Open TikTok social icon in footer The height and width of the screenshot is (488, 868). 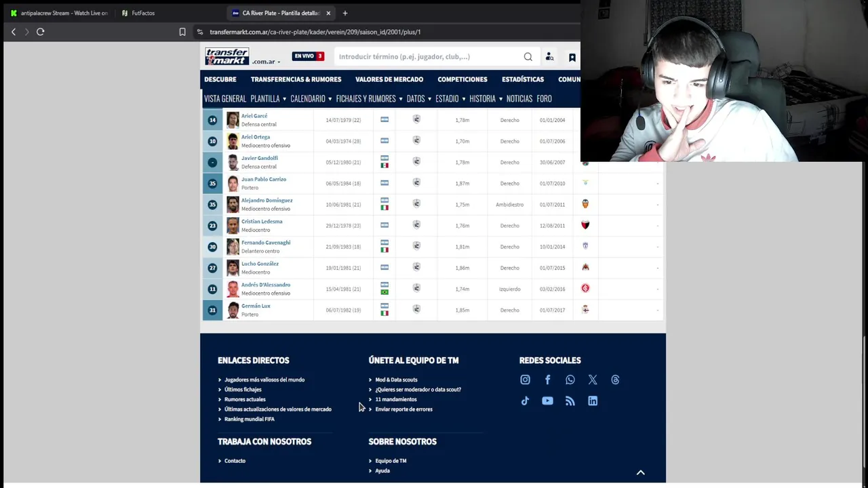pyautogui.click(x=525, y=401)
